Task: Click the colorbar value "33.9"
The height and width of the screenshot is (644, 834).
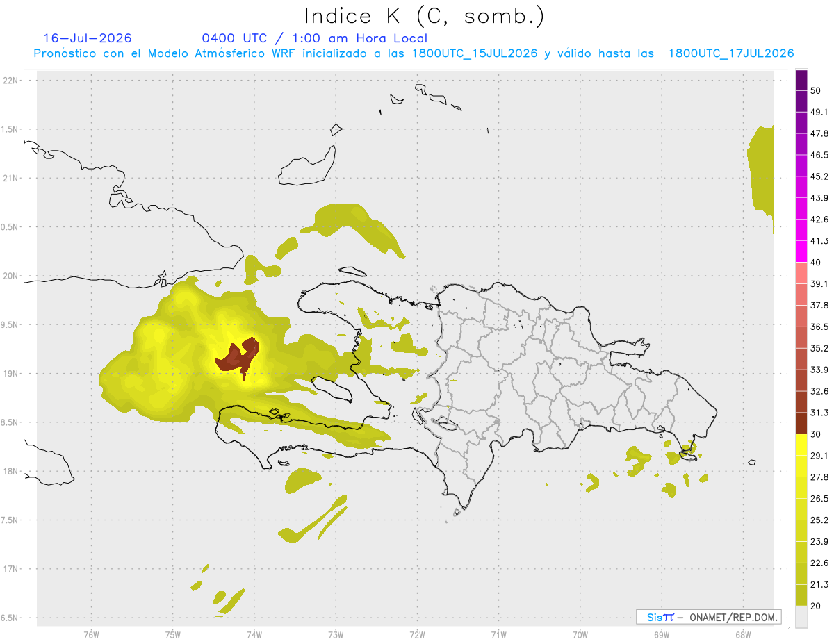Action: [820, 370]
